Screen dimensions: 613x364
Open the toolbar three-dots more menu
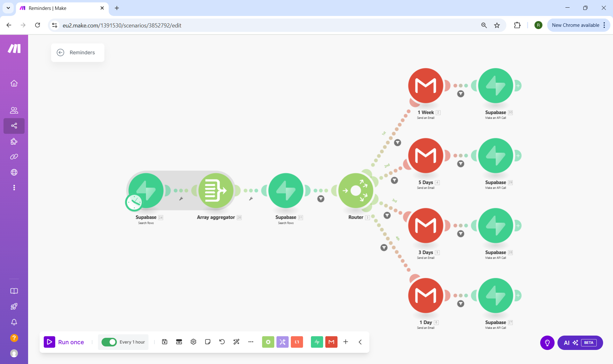(251, 342)
